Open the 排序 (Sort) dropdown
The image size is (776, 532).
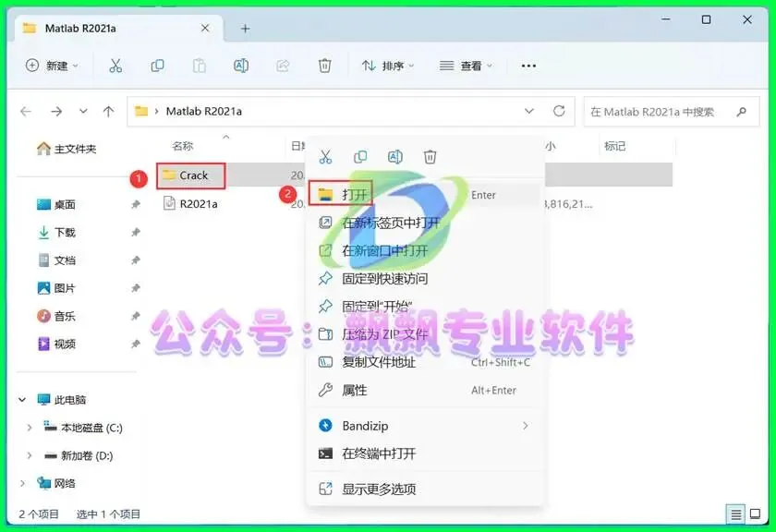(x=387, y=66)
